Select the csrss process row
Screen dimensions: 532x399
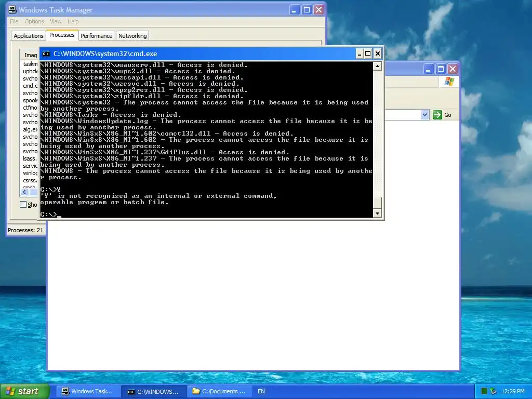coord(30,180)
